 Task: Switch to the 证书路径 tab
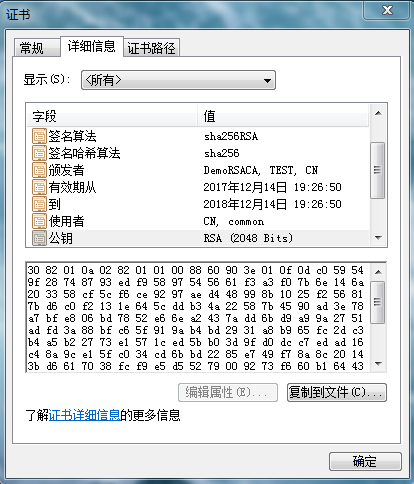[x=152, y=48]
